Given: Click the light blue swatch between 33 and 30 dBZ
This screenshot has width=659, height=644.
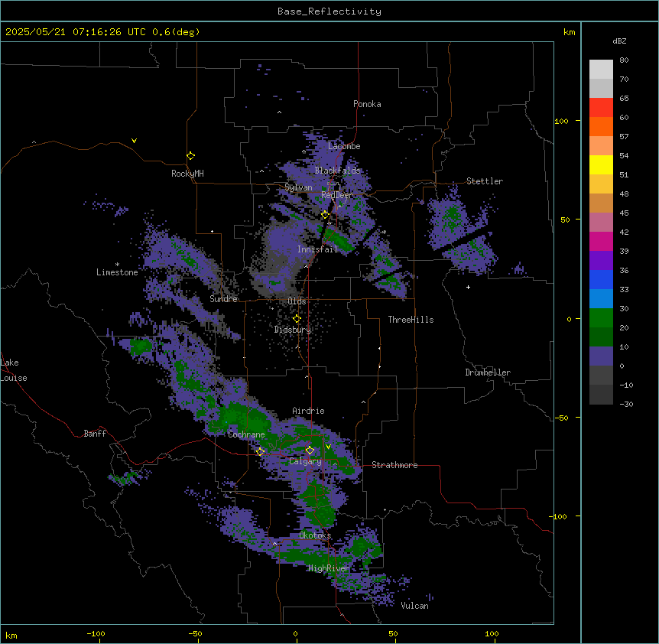Looking at the screenshot, I should (x=601, y=299).
